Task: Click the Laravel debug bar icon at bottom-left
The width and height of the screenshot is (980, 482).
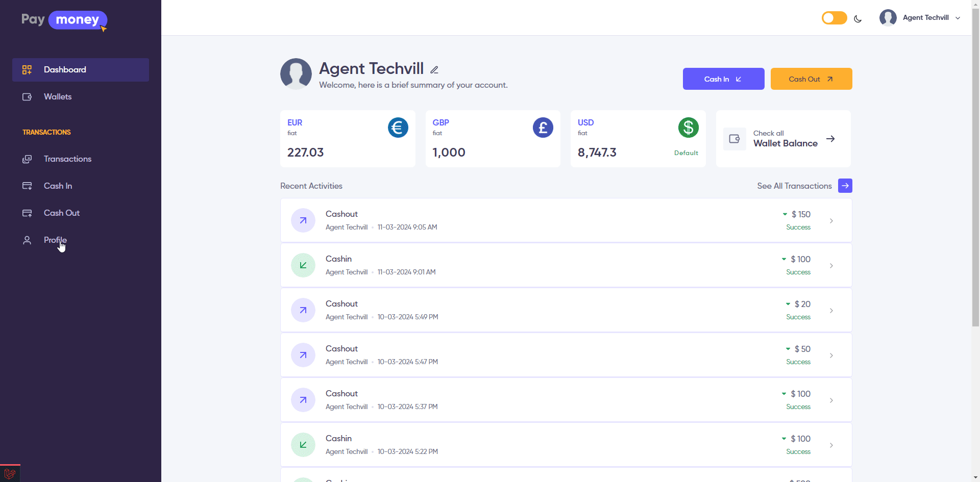Action: (x=10, y=474)
